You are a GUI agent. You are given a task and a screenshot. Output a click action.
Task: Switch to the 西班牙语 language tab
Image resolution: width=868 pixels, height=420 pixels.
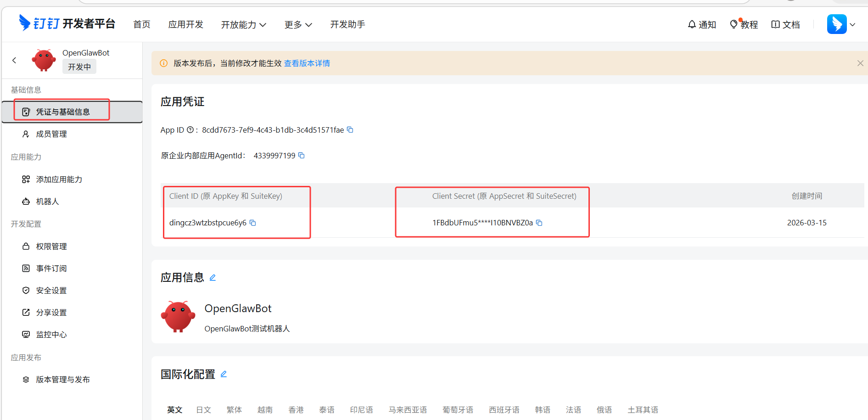[504, 410]
